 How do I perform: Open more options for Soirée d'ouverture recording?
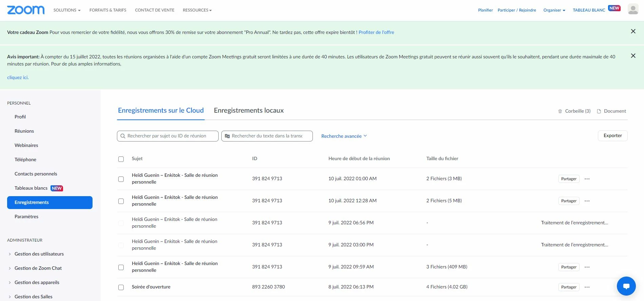tap(587, 287)
